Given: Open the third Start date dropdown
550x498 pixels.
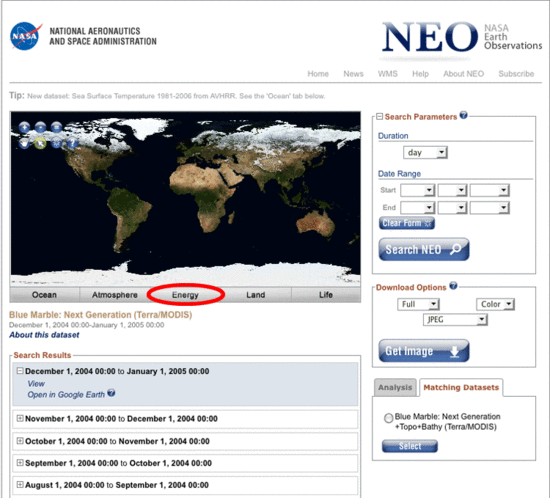Looking at the screenshot, I should (490, 190).
